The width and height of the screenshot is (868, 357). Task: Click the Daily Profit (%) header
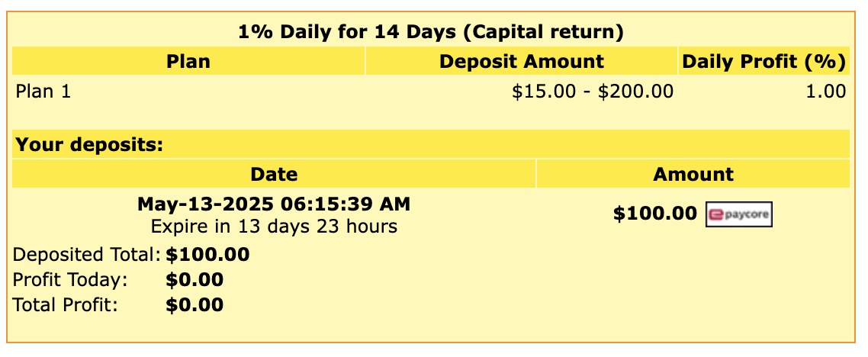click(x=764, y=61)
